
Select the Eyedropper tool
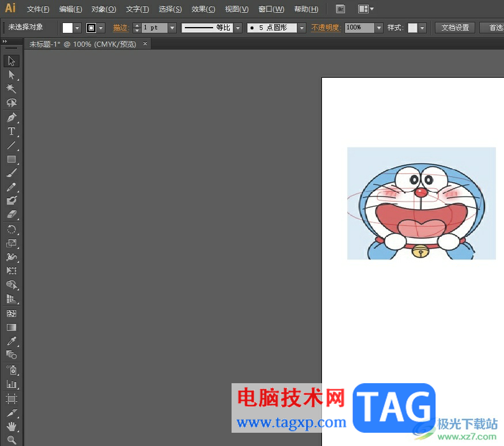tap(12, 341)
